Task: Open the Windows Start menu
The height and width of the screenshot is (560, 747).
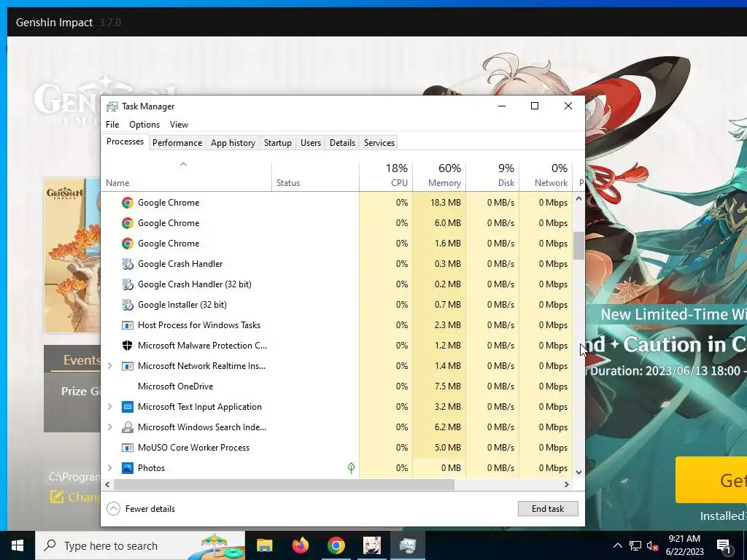Action: pos(18,545)
